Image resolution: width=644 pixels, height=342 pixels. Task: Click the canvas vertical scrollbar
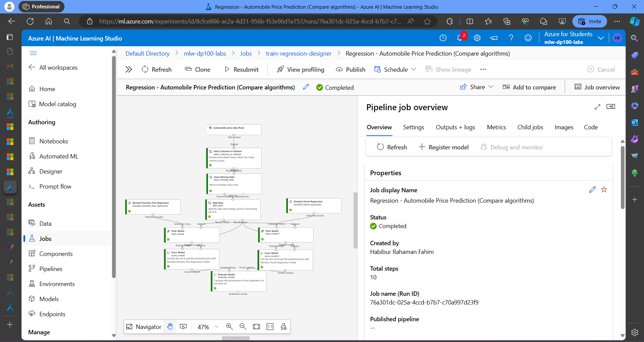tap(356, 220)
